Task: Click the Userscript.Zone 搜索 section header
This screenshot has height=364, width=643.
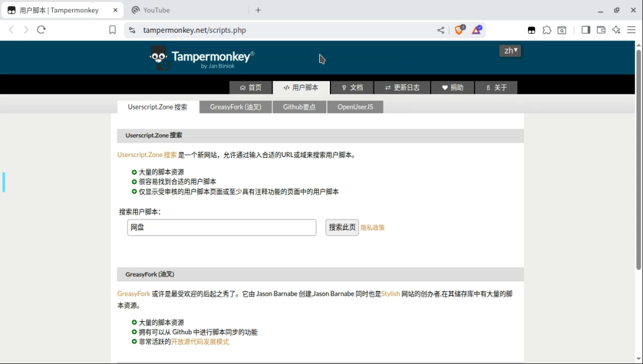Action: [x=320, y=136]
